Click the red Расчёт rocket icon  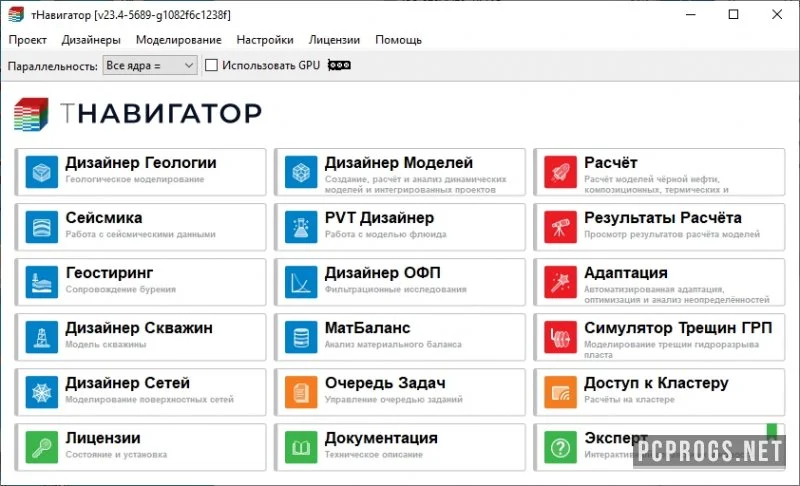tap(560, 172)
